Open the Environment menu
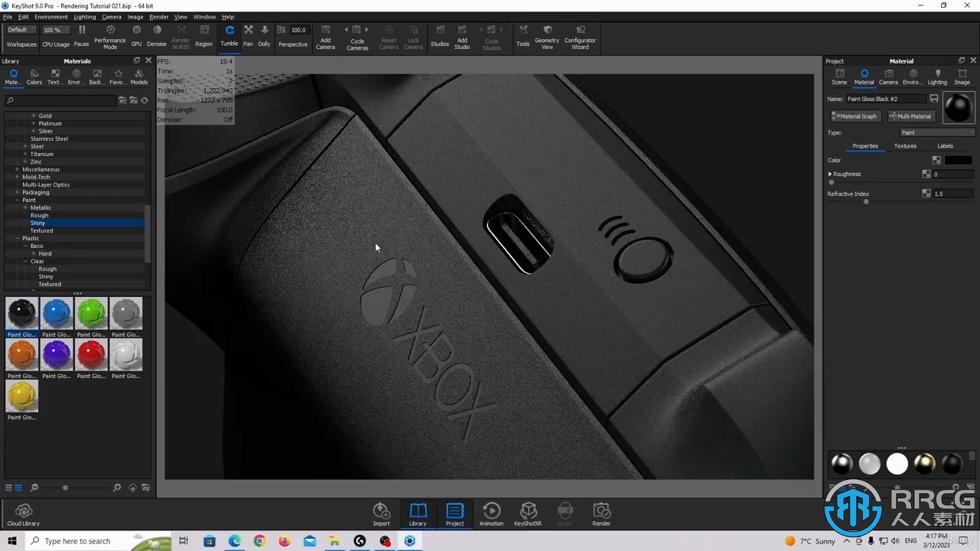This screenshot has height=551, width=980. pos(51,17)
